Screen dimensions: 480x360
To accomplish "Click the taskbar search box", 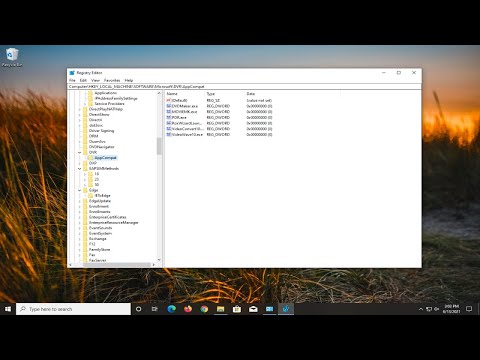I will [x=73, y=309].
